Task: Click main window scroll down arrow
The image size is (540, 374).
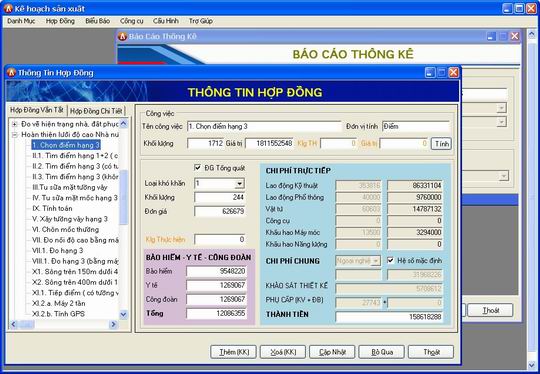Action: click(x=532, y=365)
